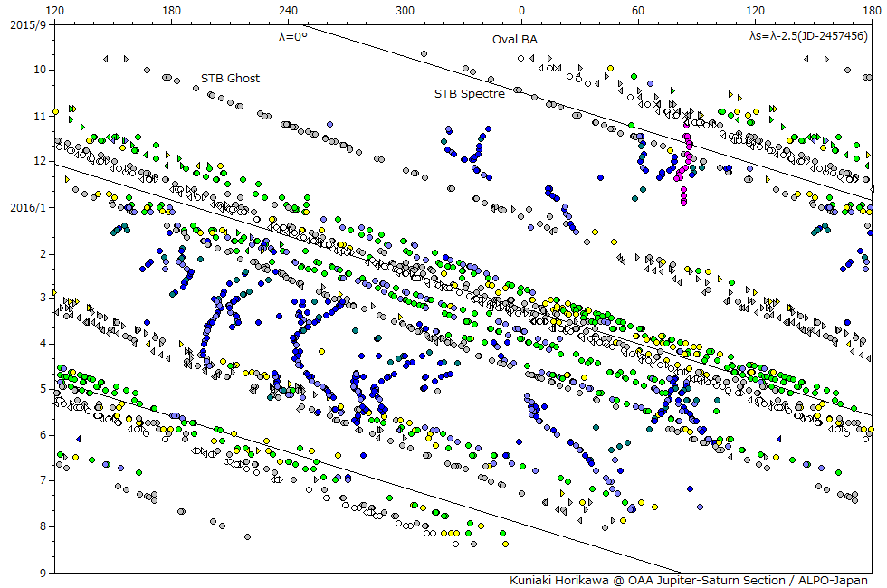Click the credit 'Kuniaki Horikawa @ OAA Jupiter-Saturn Section / ALPO-Japan'
The height and width of the screenshot is (588, 887).
[x=689, y=580]
